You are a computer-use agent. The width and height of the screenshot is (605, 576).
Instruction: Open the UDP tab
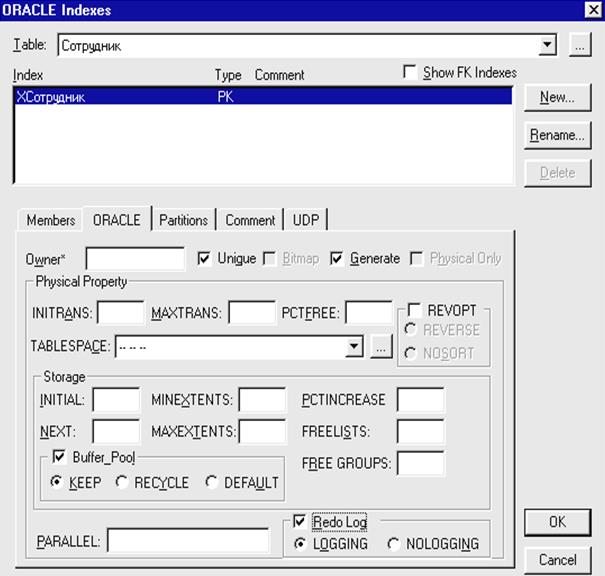[306, 220]
